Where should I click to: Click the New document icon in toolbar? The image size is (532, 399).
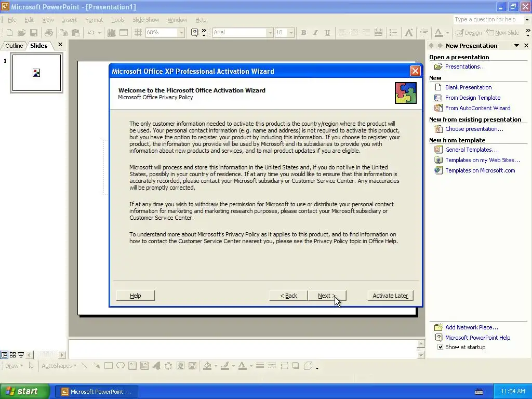9,33
